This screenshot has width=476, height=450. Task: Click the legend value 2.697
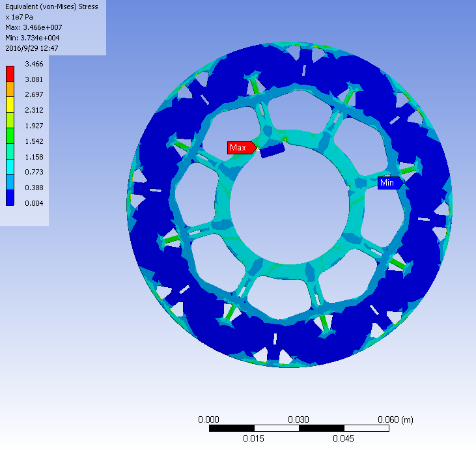(x=34, y=94)
